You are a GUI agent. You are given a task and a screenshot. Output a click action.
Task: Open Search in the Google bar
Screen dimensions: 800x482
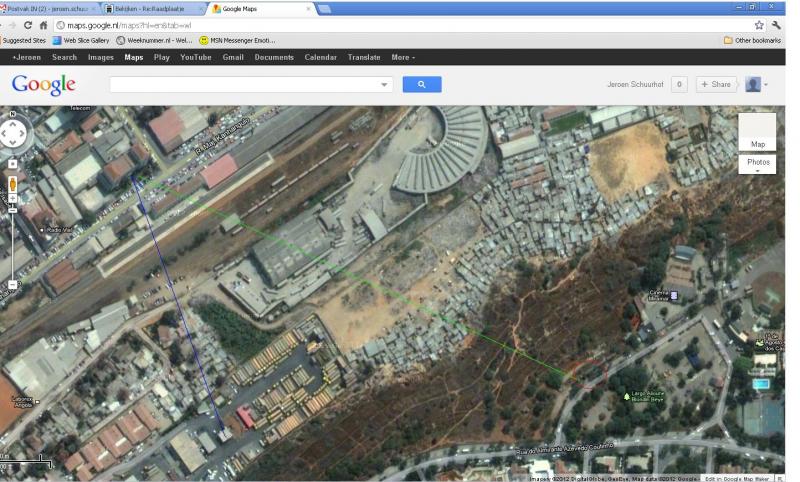tap(64, 57)
